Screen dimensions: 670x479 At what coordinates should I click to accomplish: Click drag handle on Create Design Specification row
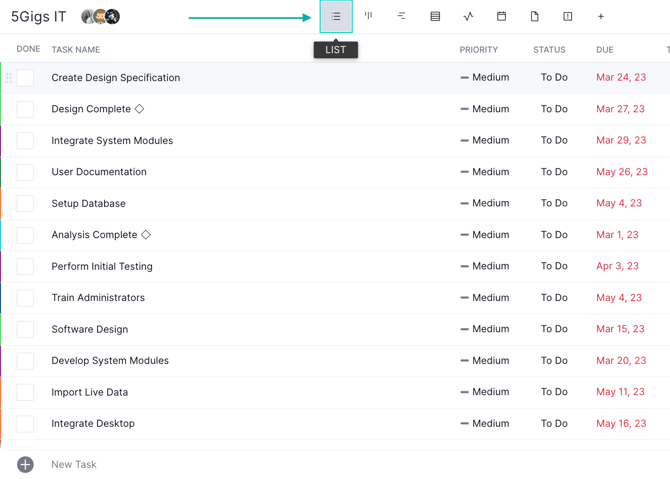[9, 78]
